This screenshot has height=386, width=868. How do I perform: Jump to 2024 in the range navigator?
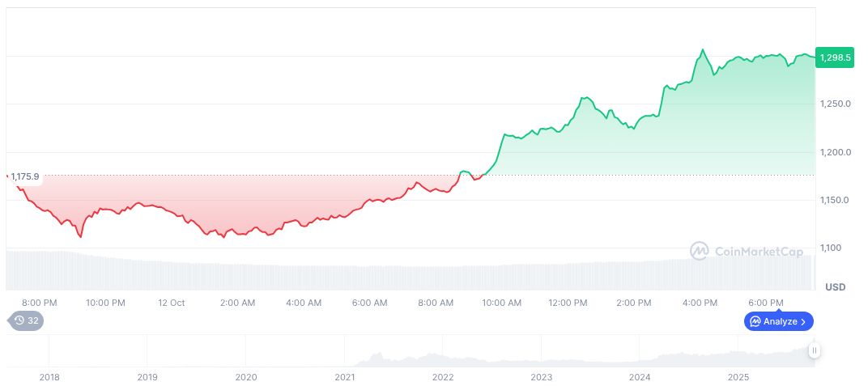point(640,377)
